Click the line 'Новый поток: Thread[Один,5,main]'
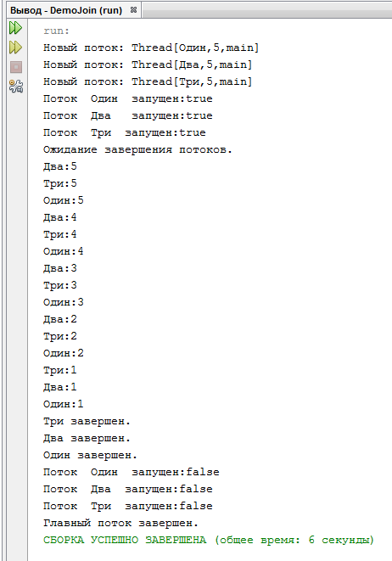This screenshot has width=392, height=561. pyautogui.click(x=151, y=48)
